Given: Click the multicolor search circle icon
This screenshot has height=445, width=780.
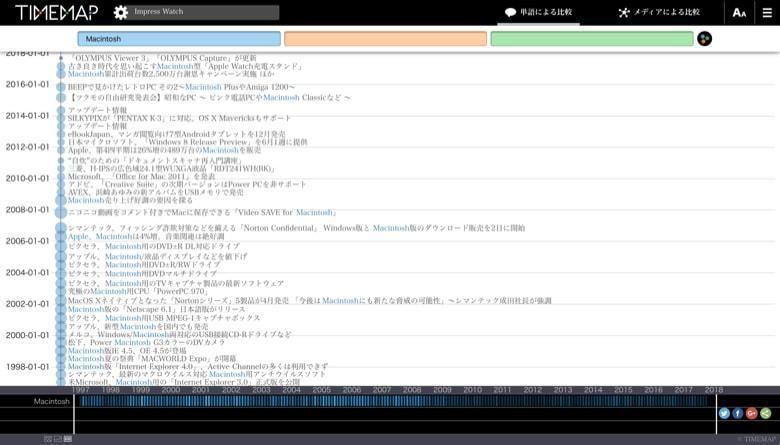Looking at the screenshot, I should tap(704, 39).
